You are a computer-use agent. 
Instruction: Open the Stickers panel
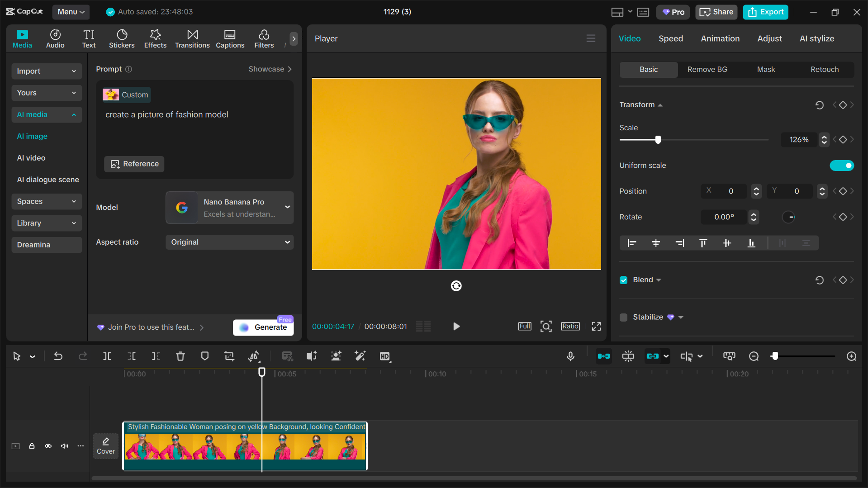122,39
